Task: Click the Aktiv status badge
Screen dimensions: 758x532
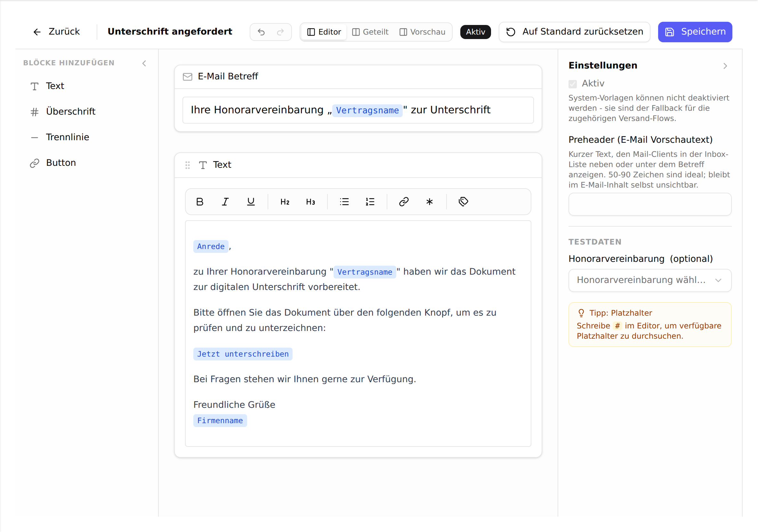Action: point(475,32)
